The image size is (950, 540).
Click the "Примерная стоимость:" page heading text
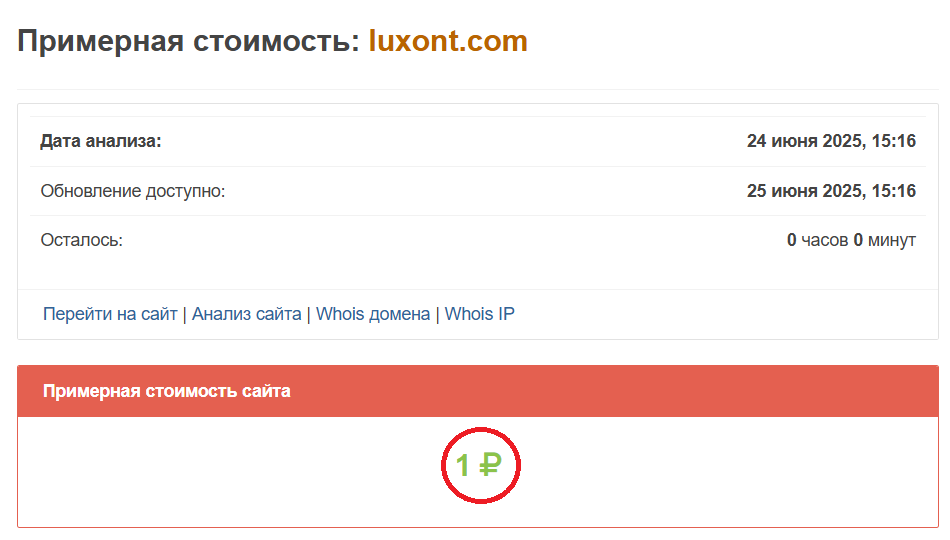coord(188,41)
